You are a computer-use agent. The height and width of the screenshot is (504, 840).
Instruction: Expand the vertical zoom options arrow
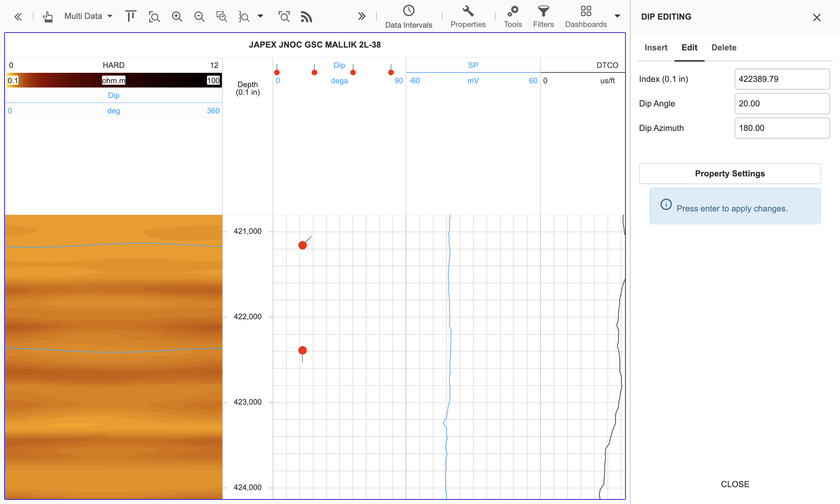point(260,16)
